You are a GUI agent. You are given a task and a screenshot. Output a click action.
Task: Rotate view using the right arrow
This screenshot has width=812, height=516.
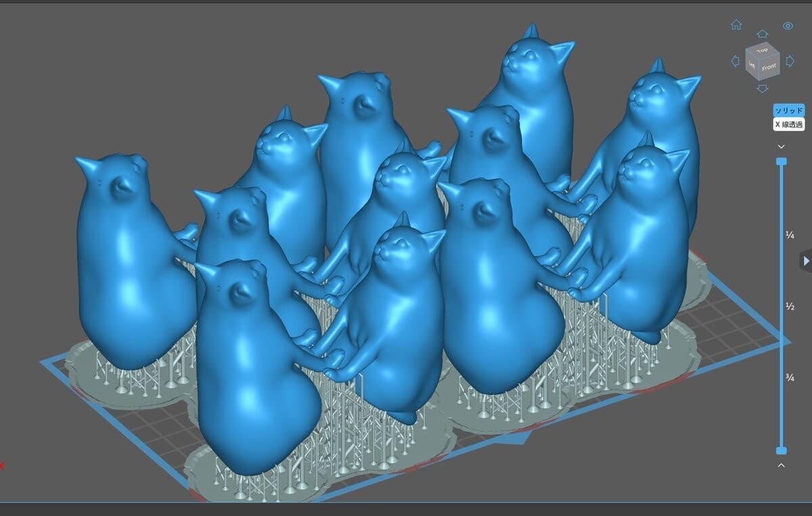click(790, 61)
